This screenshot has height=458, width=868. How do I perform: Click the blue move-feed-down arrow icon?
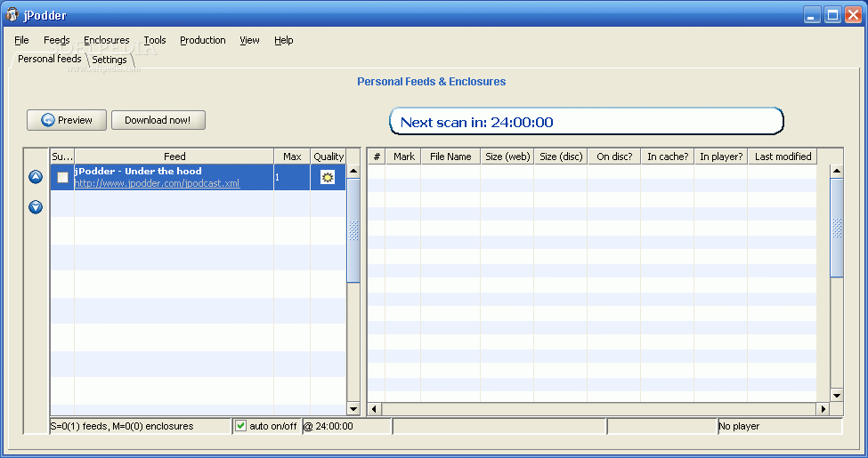(x=36, y=207)
